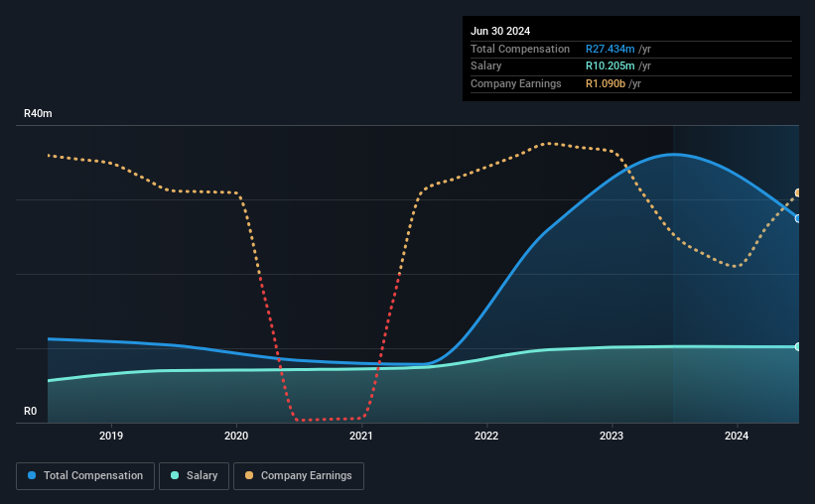This screenshot has width=815, height=504.
Task: Click the Salary tooltip row label
Action: click(x=486, y=66)
